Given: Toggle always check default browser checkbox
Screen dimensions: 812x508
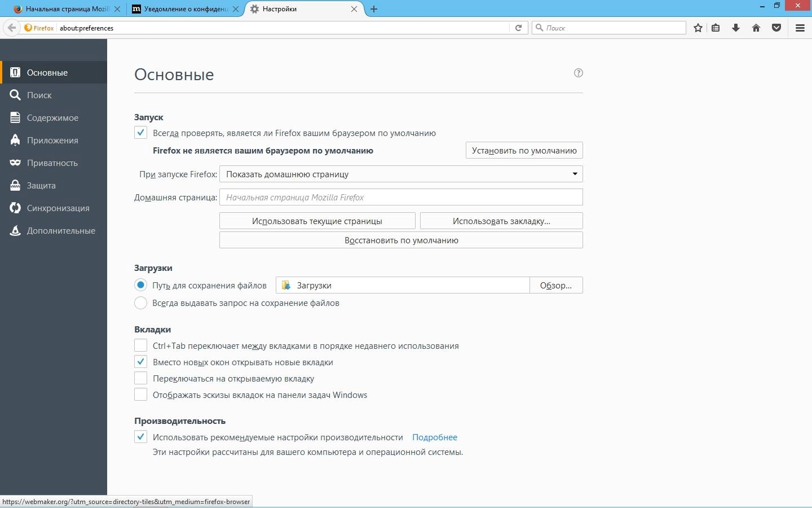Looking at the screenshot, I should (140, 133).
